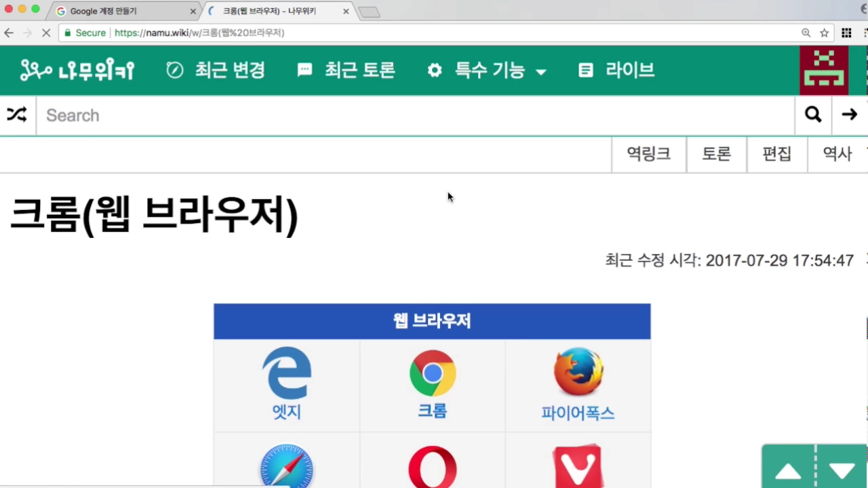
Task: Click the grid extension icon in Chrome toolbar
Action: (846, 33)
